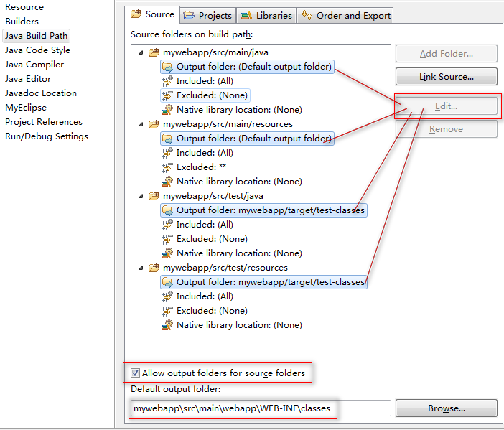Open the Source tab

[153, 14]
